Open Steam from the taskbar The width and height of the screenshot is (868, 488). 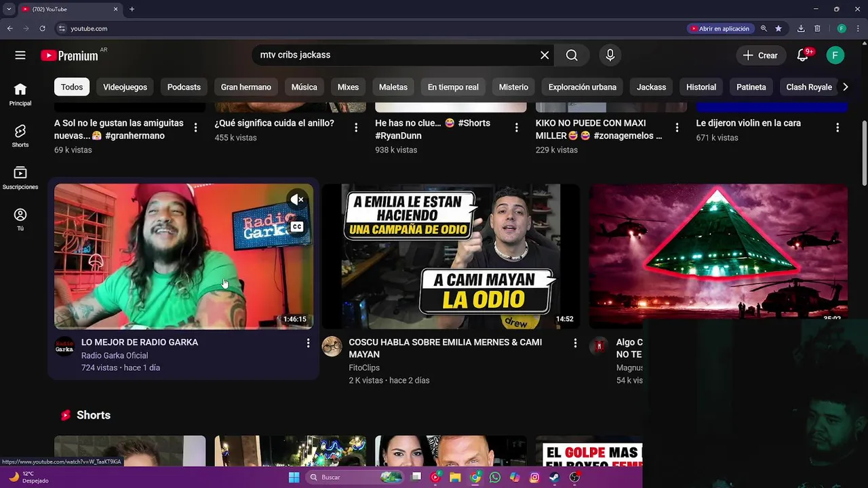click(554, 477)
